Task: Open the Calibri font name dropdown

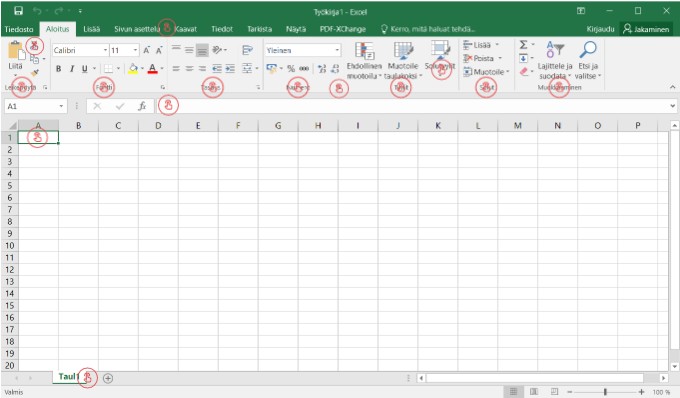Action: click(x=105, y=50)
